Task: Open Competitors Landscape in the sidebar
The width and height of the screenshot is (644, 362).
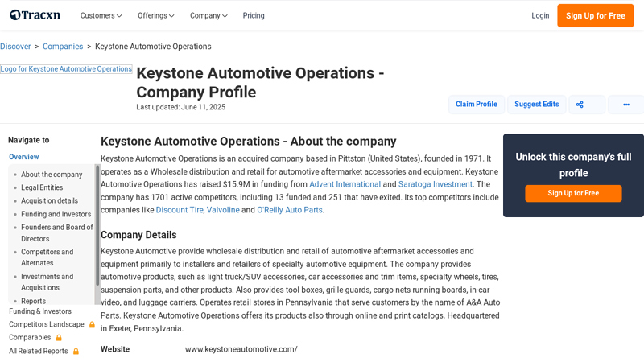Action: point(47,324)
